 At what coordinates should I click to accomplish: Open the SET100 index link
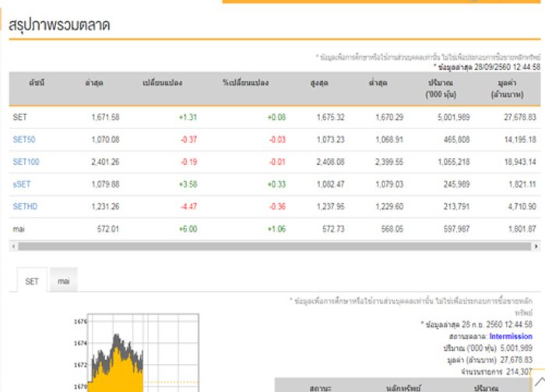26,162
